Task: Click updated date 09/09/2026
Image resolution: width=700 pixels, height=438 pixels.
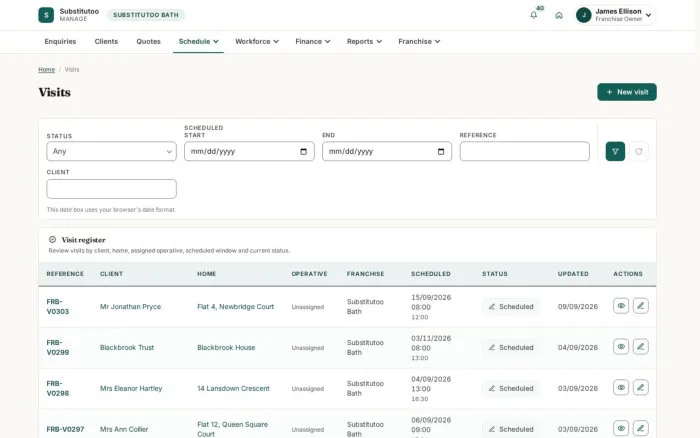Action: click(577, 307)
